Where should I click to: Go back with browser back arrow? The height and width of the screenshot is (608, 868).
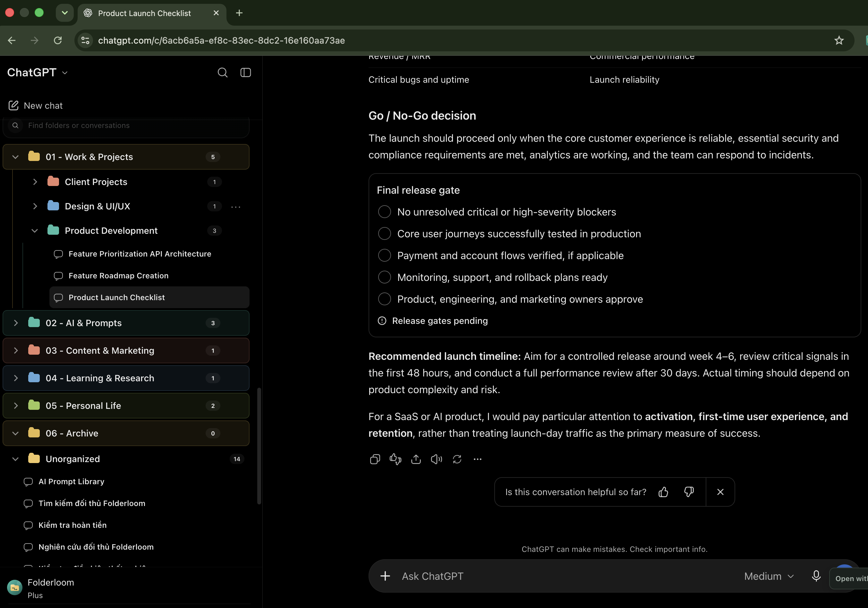pos(12,40)
